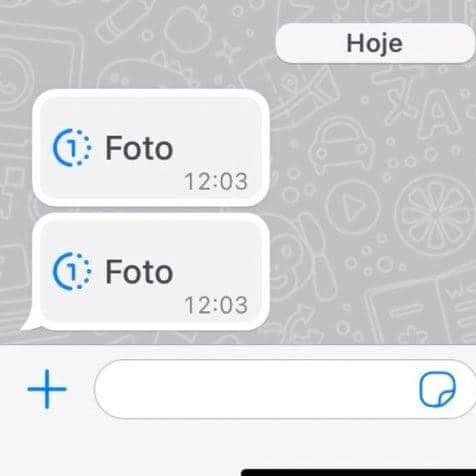Select the word Foto in the lower bubble
This screenshot has height=476, width=476.
(139, 272)
